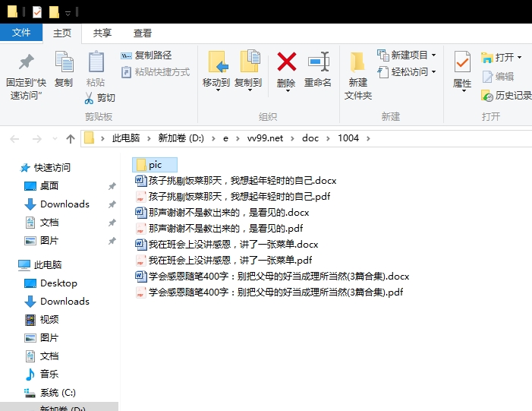Image resolution: width=532 pixels, height=411 pixels.
Task: Open the File (文件) tab
Action: pyautogui.click(x=21, y=33)
